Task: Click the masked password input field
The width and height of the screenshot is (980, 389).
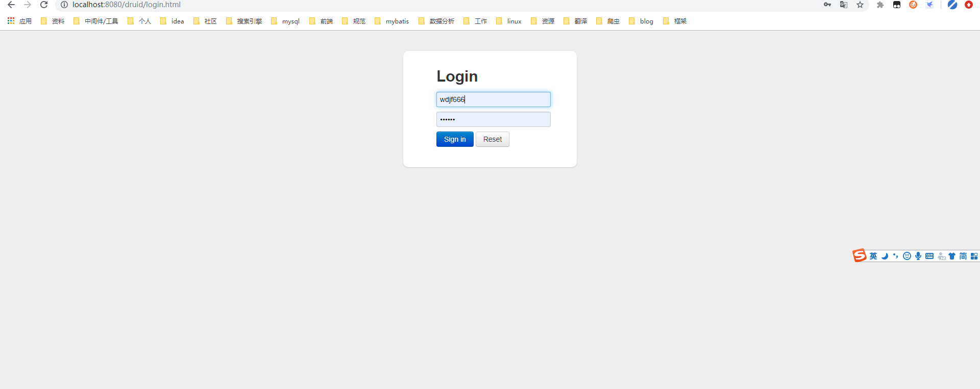Action: coord(494,119)
